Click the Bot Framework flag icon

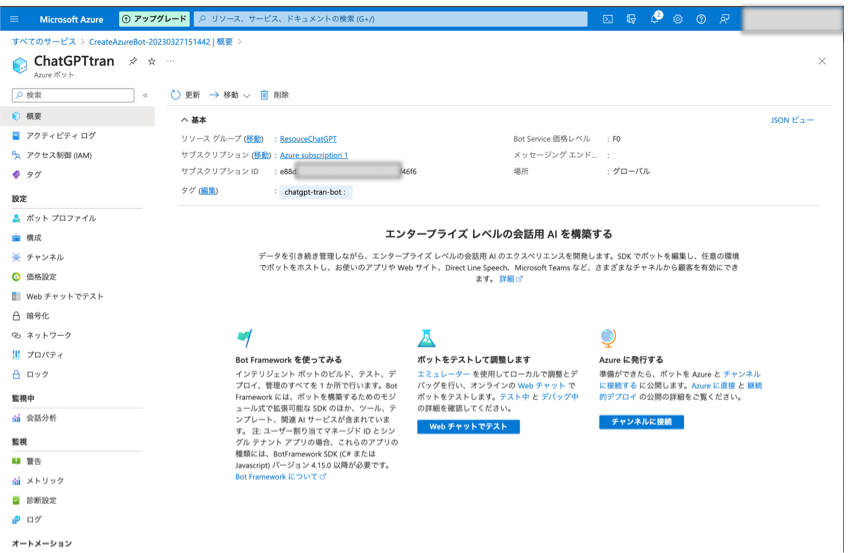(245, 338)
